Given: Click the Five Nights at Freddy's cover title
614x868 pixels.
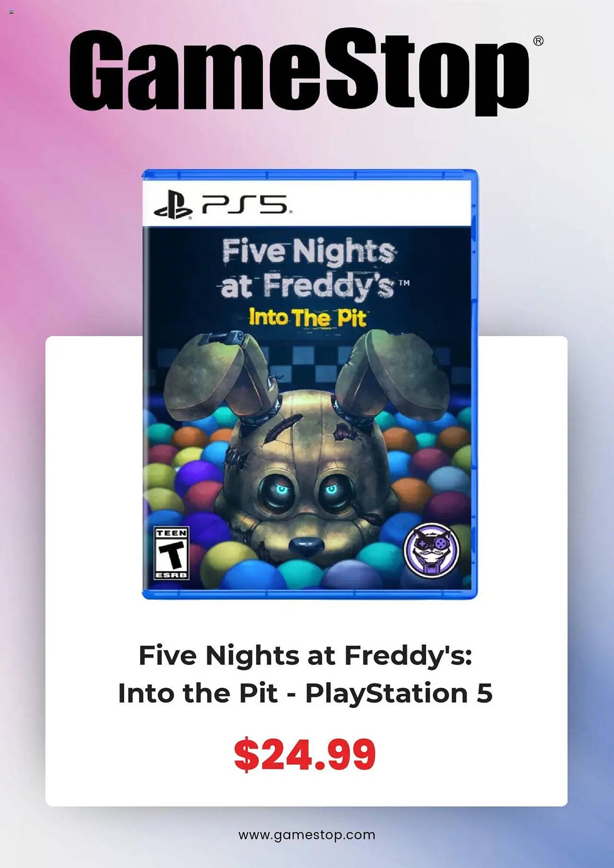Looking at the screenshot, I should click(x=309, y=268).
